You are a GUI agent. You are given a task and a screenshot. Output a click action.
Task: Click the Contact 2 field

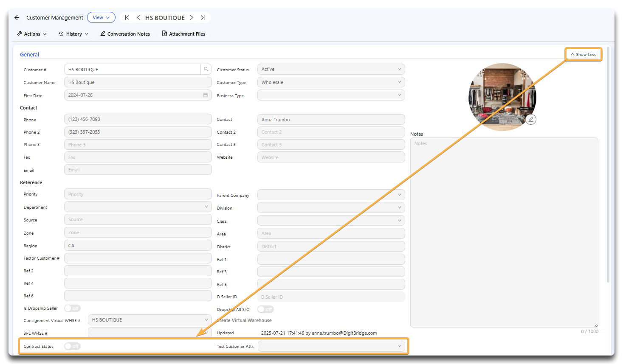331,132
